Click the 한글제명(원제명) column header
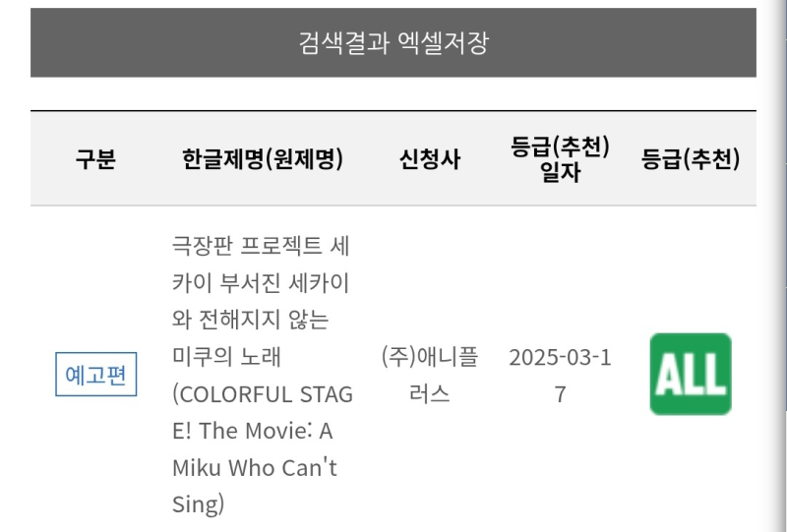This screenshot has height=532, width=787. [263, 159]
